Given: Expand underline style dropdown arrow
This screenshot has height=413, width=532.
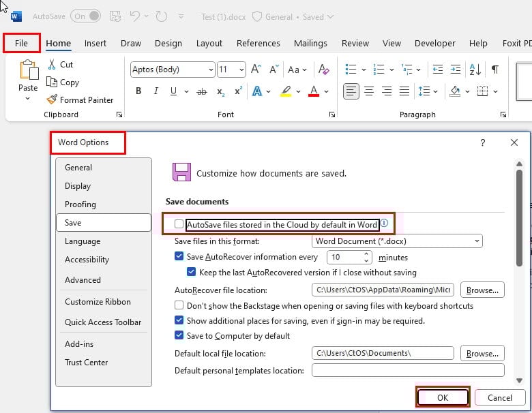Looking at the screenshot, I should (x=186, y=91).
